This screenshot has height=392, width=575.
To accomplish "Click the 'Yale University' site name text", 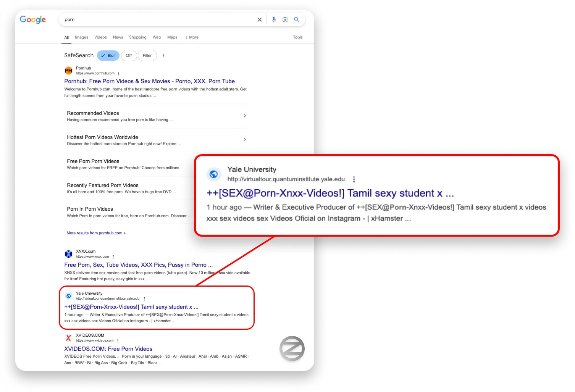I will coord(89,294).
